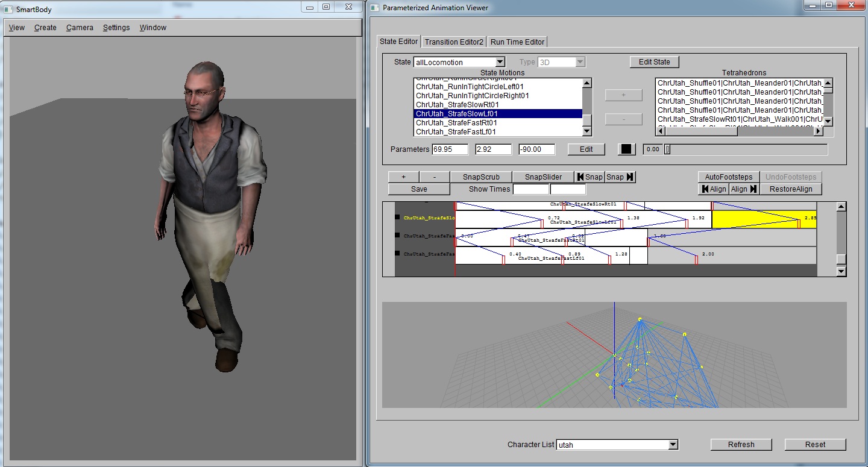Click timeline panel scroll-down arrow

click(x=841, y=272)
